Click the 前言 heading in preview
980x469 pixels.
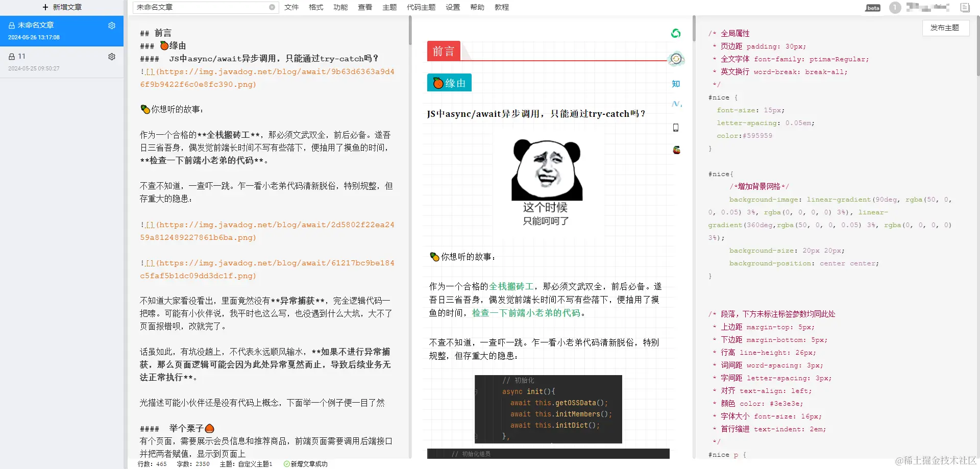click(444, 51)
